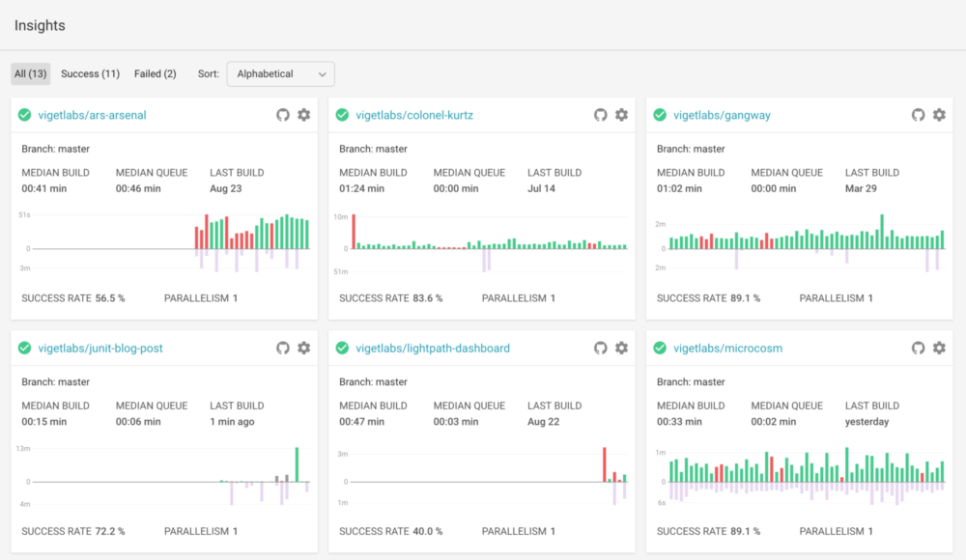Click Branch: master on the microcosm card
The image size is (966, 560).
691,382
